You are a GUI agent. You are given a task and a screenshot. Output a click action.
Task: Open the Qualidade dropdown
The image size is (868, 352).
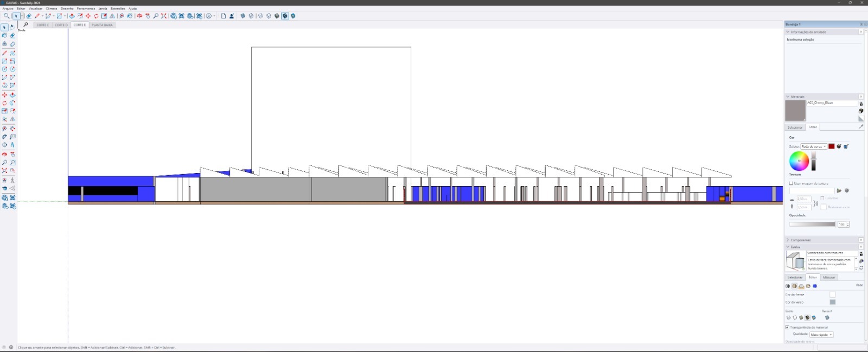click(821, 335)
